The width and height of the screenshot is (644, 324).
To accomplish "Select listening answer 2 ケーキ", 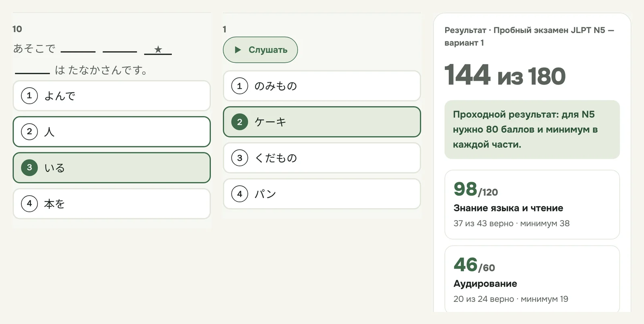I will pos(322,122).
